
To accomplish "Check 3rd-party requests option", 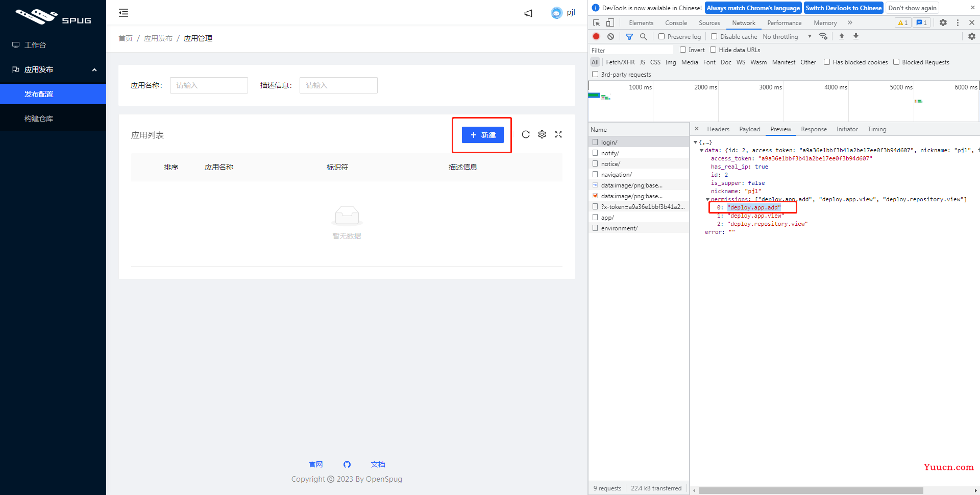I will click(x=595, y=74).
